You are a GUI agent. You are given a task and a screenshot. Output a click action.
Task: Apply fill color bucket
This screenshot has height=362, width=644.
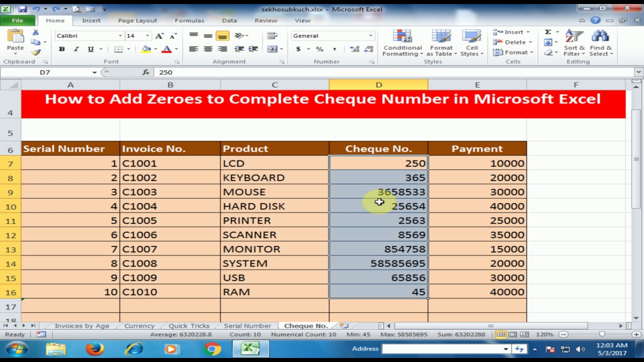coord(146,49)
